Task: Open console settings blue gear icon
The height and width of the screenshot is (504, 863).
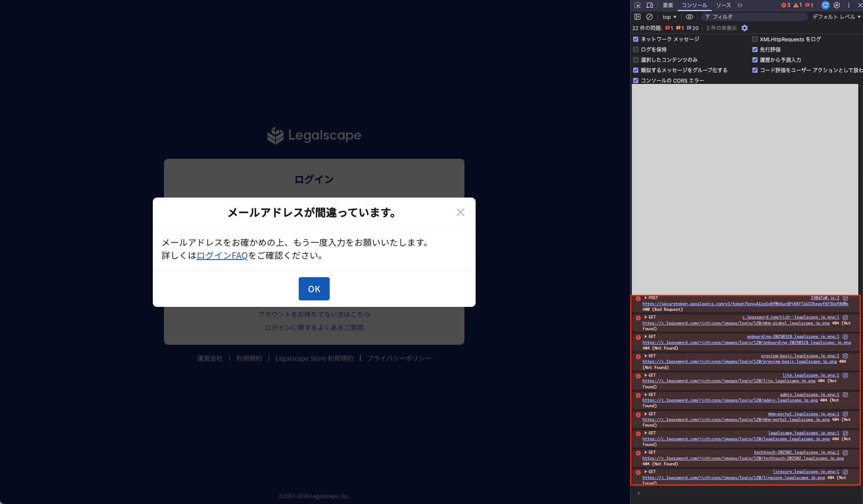Action: click(x=745, y=28)
